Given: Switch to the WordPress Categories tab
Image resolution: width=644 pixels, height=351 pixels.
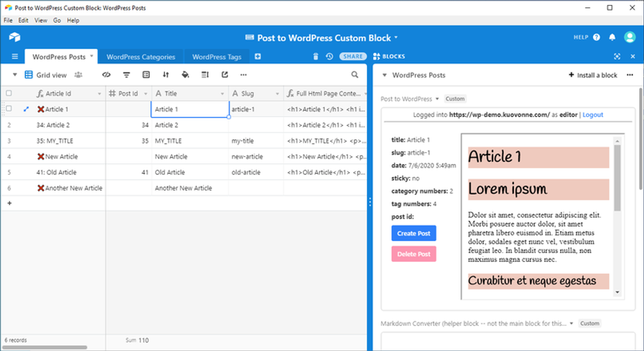Looking at the screenshot, I should (x=141, y=57).
